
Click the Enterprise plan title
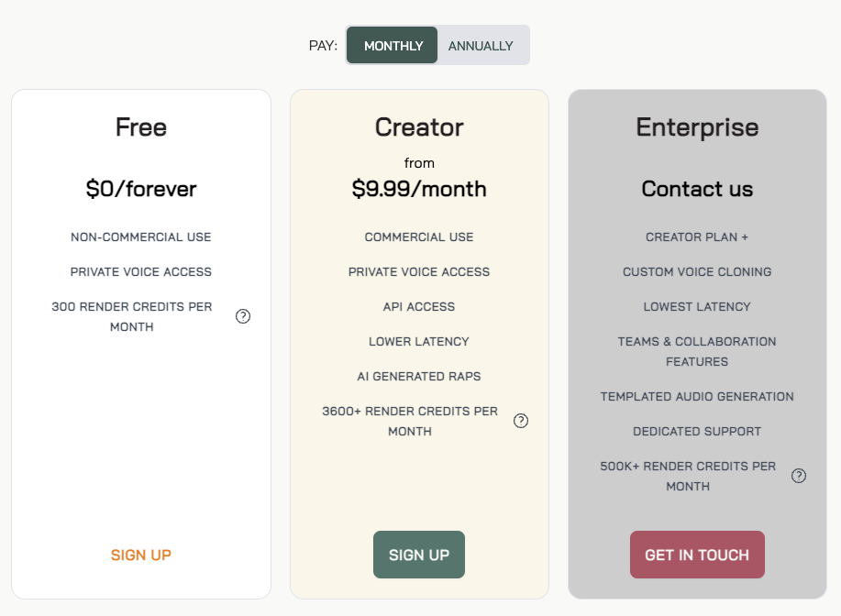coord(697,126)
